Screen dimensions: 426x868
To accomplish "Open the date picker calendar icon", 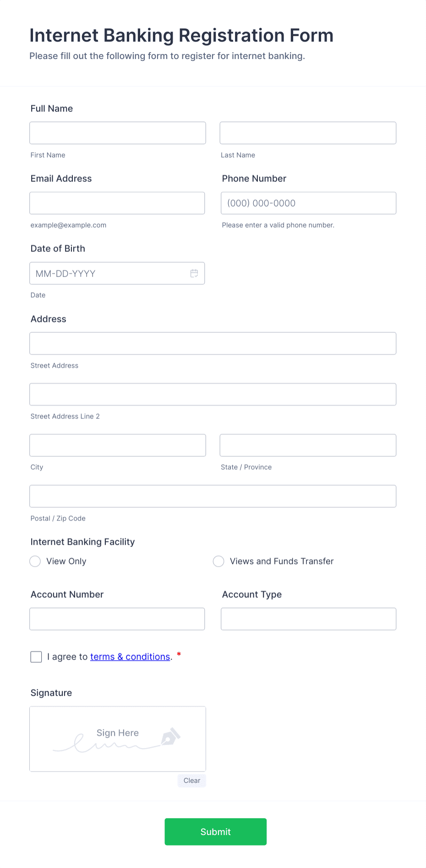I will click(195, 273).
